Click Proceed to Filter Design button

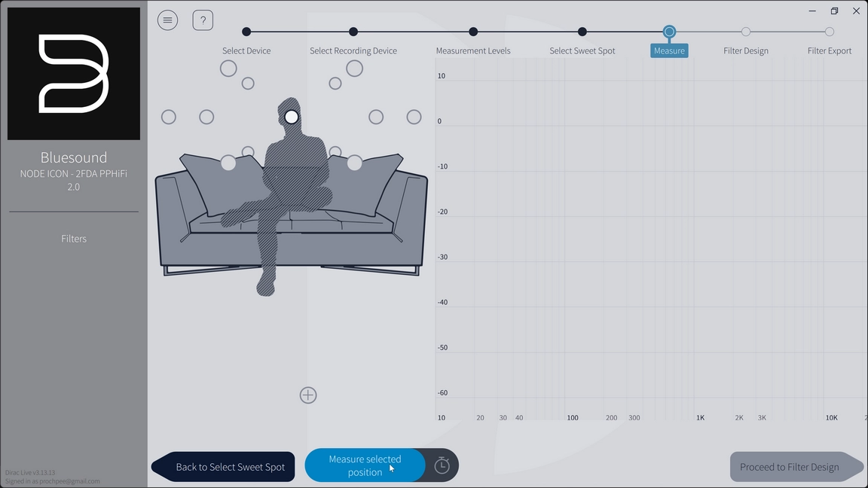[791, 467]
